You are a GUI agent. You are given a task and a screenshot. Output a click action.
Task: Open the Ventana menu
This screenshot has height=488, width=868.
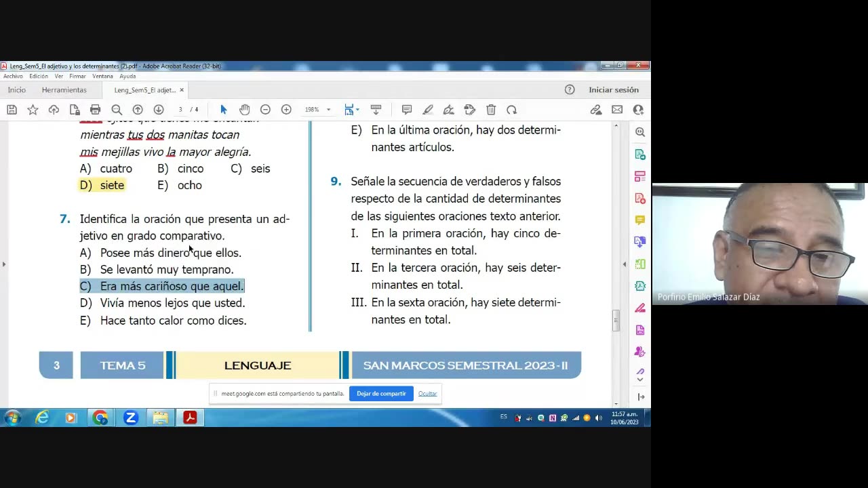(102, 77)
